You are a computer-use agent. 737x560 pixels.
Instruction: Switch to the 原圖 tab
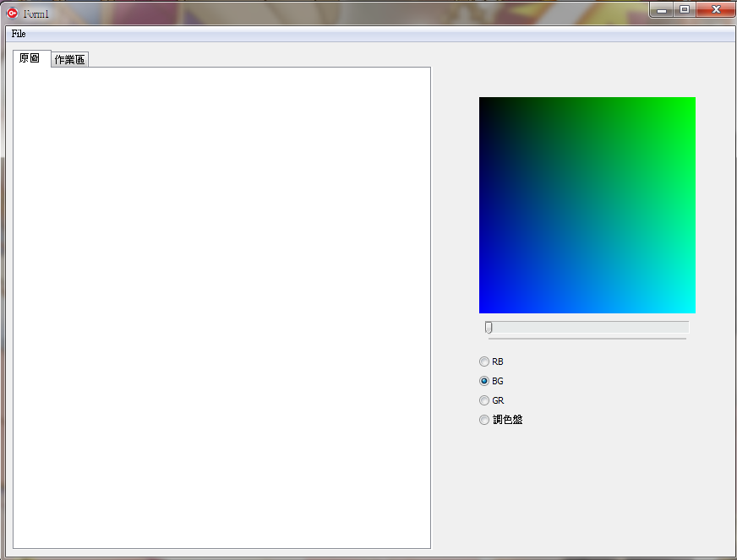point(31,58)
